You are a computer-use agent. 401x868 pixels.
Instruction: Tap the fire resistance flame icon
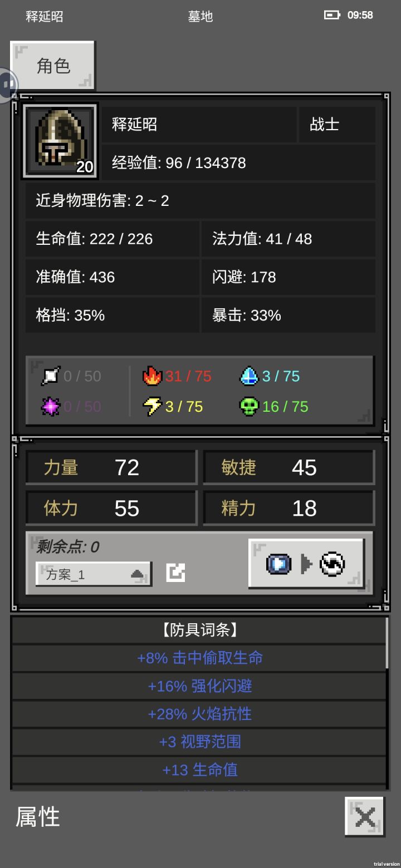tap(152, 376)
